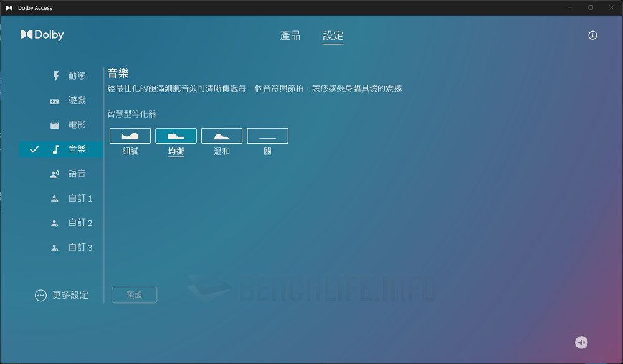623x364 pixels.
Task: Click the 溫和 label under the preset
Action: pos(222,151)
